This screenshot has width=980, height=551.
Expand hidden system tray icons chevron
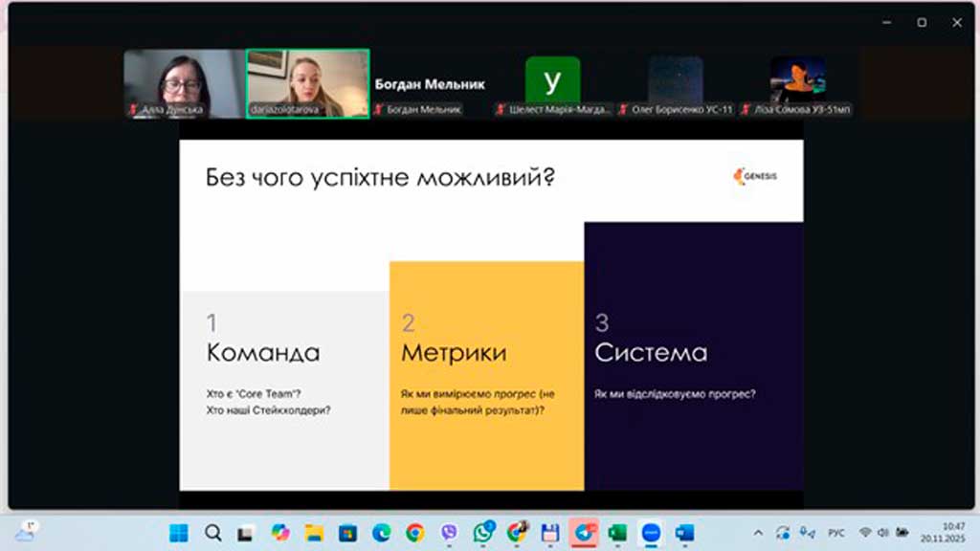[758, 533]
